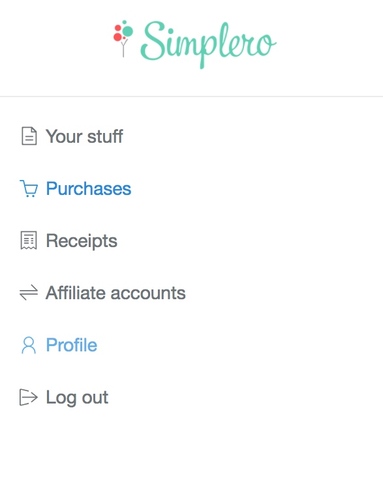Viewport: 383px width, 500px height.
Task: Open the Profile page
Action: (59, 345)
